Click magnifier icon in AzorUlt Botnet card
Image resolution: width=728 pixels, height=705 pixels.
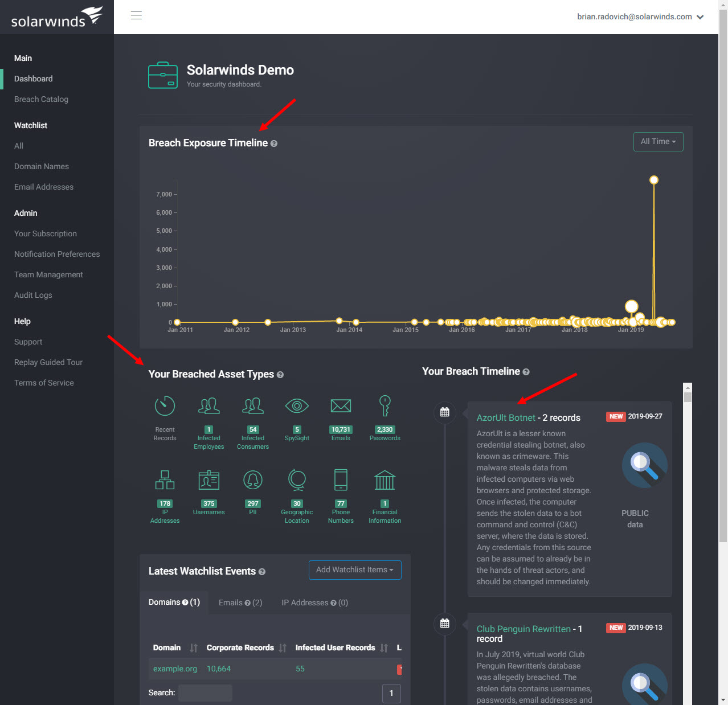(644, 465)
